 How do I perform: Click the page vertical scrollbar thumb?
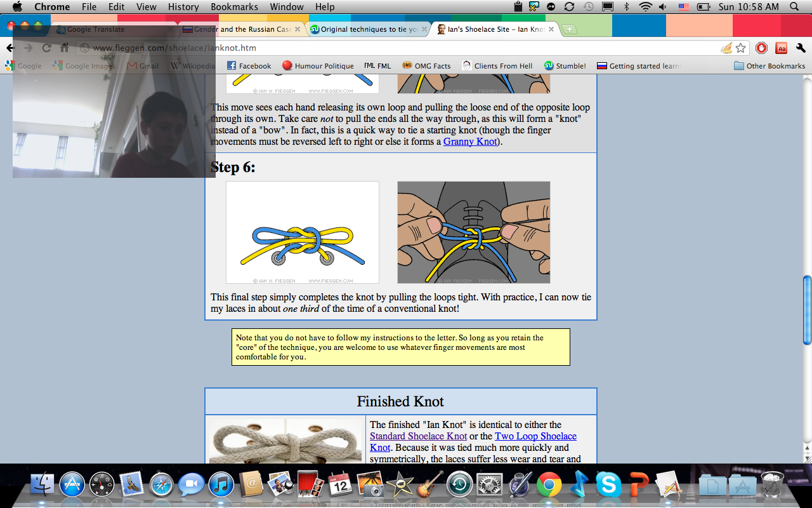point(807,310)
